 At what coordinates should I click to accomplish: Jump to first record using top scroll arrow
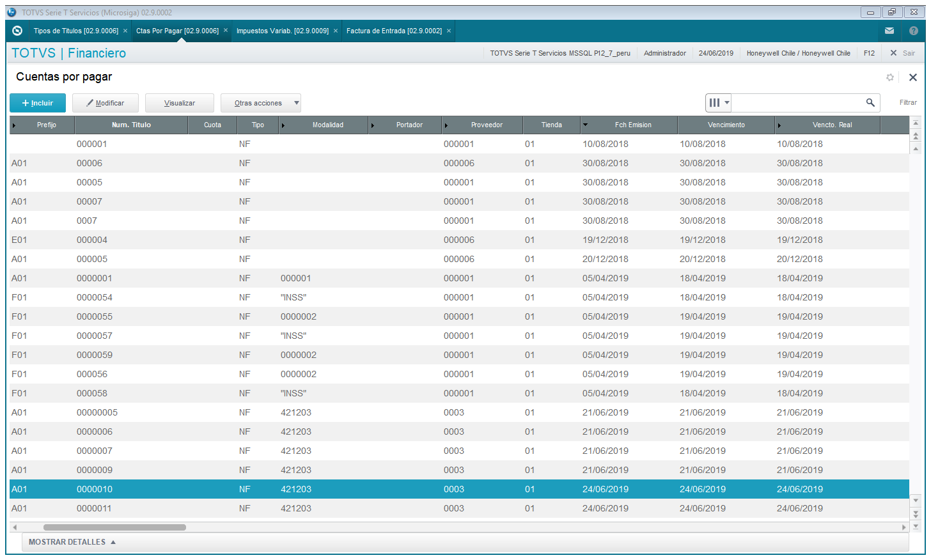pyautogui.click(x=916, y=123)
